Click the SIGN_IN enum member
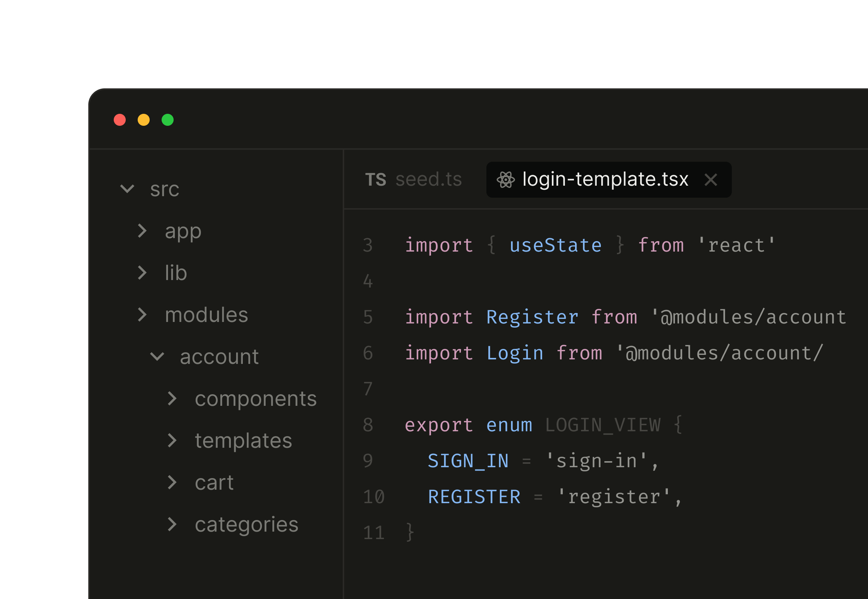The width and height of the screenshot is (868, 599). tap(468, 461)
